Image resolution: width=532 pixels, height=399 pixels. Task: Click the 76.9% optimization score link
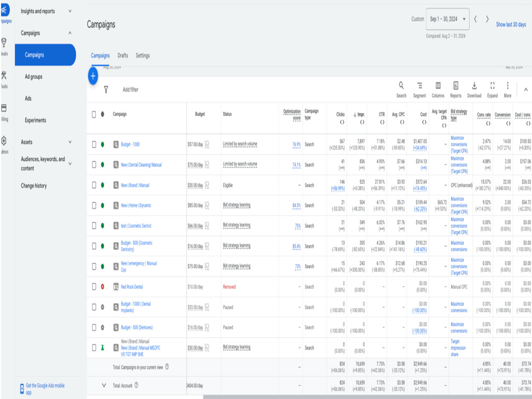coord(296,145)
